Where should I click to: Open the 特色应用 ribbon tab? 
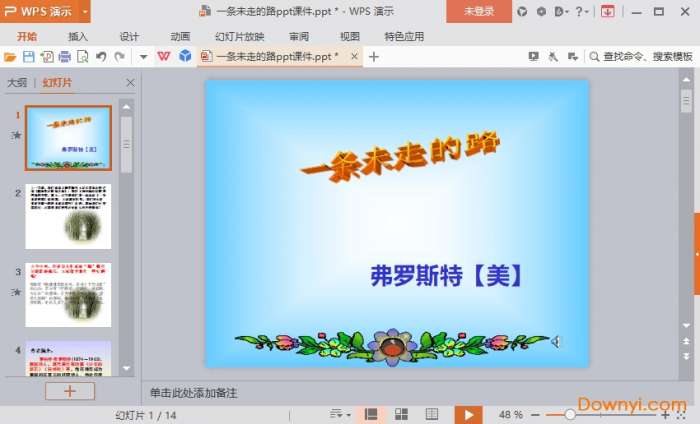coord(404,37)
